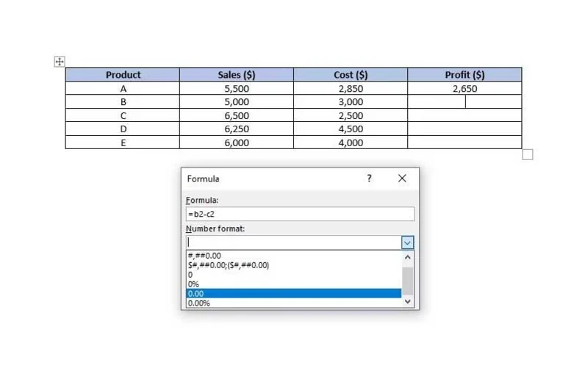Click the Product E cell
This screenshot has width=588, height=371.
coord(123,143)
